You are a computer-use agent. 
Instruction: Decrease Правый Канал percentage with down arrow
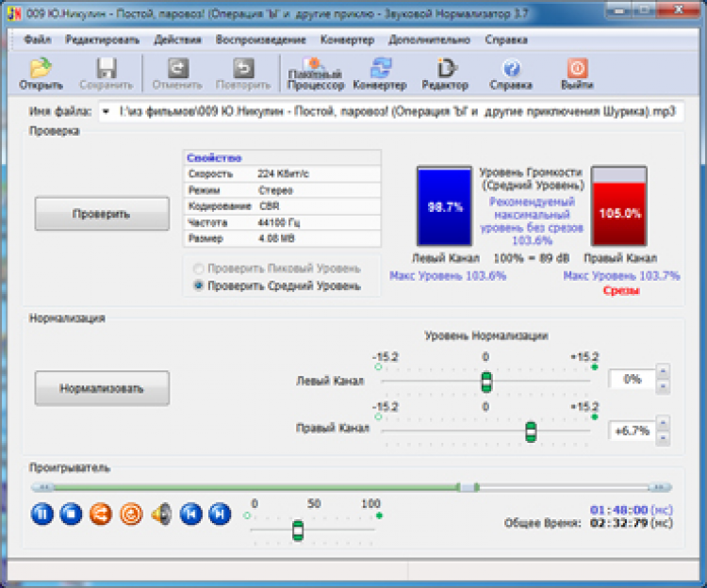(x=663, y=437)
